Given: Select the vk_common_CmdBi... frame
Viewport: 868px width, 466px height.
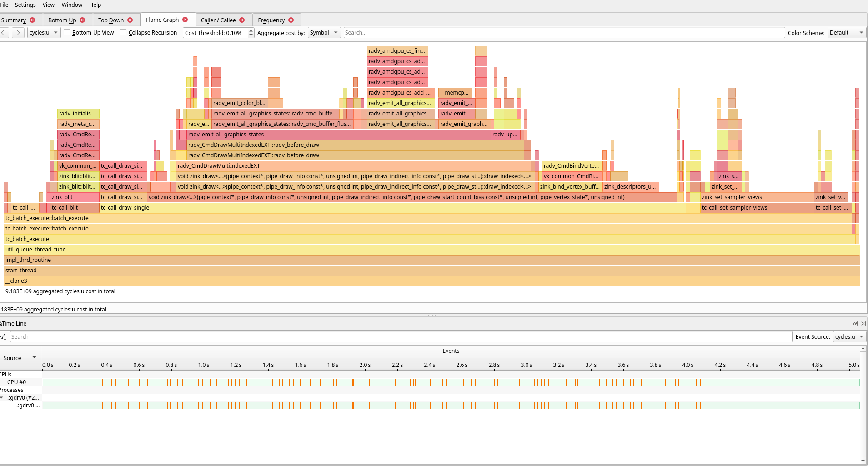Looking at the screenshot, I should pos(572,176).
